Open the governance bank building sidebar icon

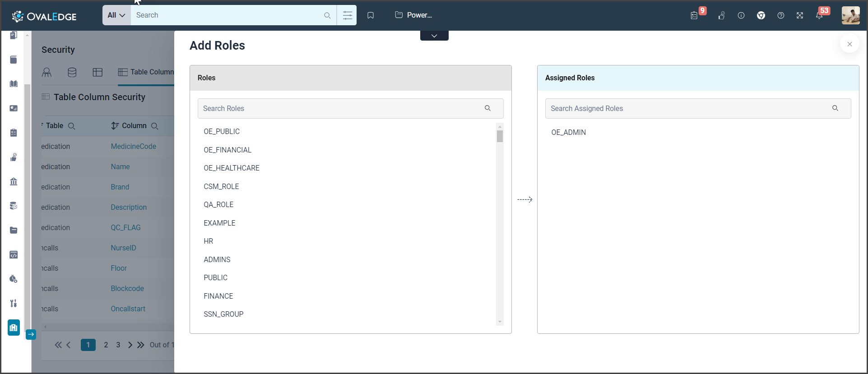point(14,181)
